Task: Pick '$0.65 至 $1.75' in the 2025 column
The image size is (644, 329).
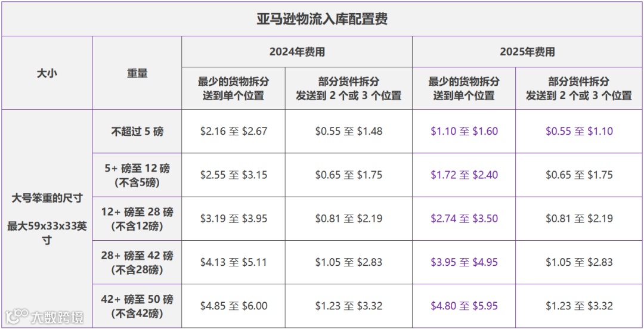Action: pos(579,175)
